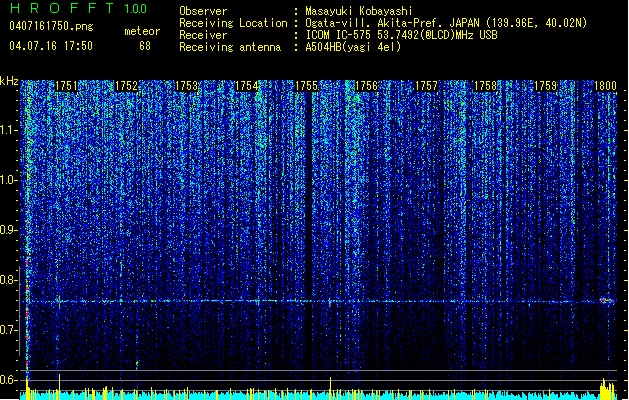Image resolution: width=629 pixels, height=400 pixels.
Task: Click the meteor label
Action: (142, 31)
